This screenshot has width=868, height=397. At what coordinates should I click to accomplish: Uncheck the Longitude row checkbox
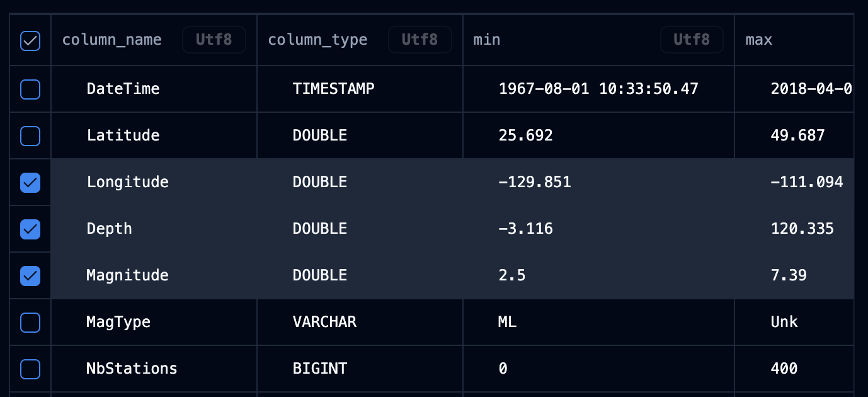point(30,182)
